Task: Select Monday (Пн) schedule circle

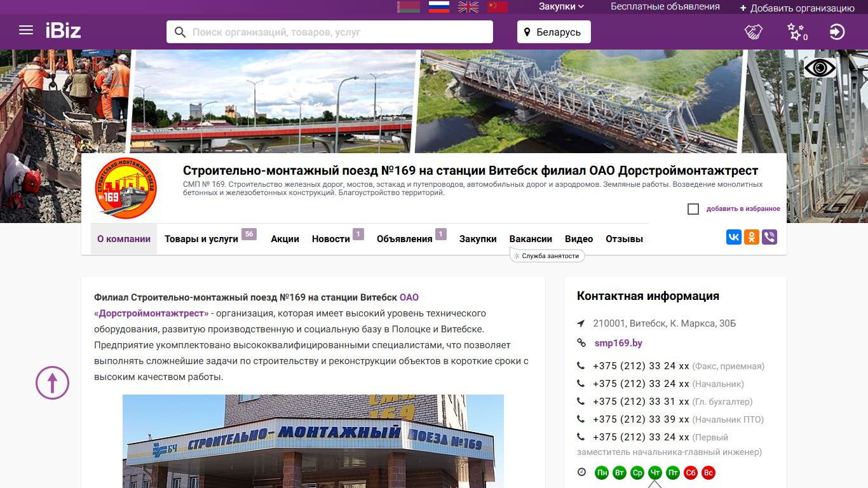Action: [x=602, y=473]
